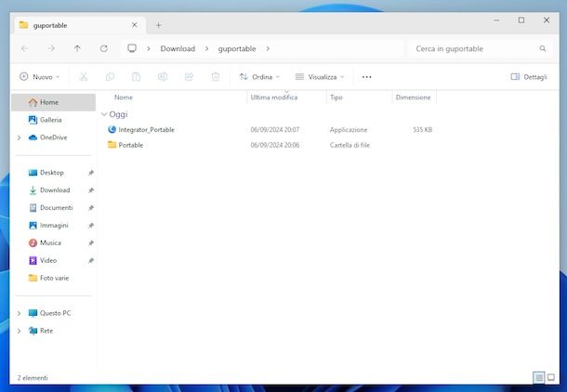Select the Portable folder name
Image resolution: width=567 pixels, height=392 pixels.
pos(131,145)
